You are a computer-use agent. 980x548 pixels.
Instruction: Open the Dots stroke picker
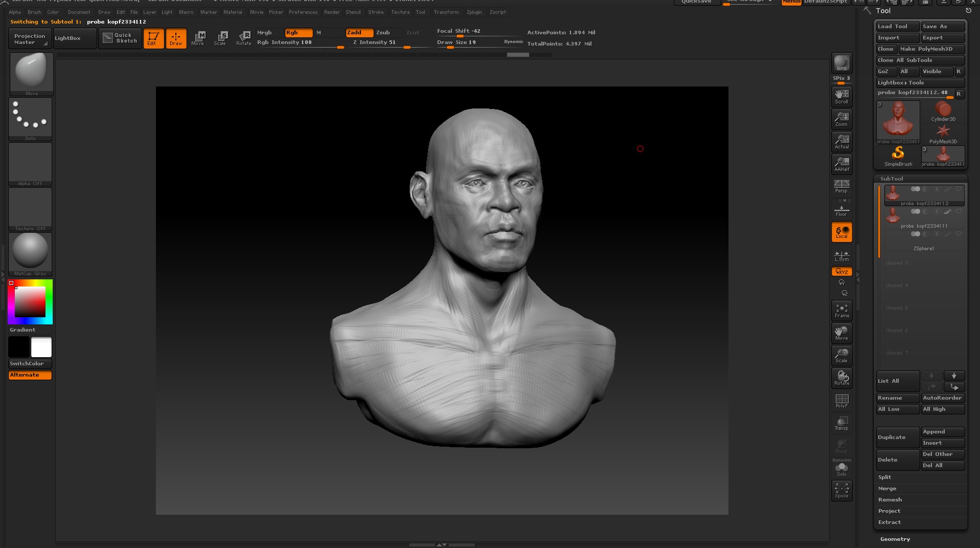(x=31, y=119)
